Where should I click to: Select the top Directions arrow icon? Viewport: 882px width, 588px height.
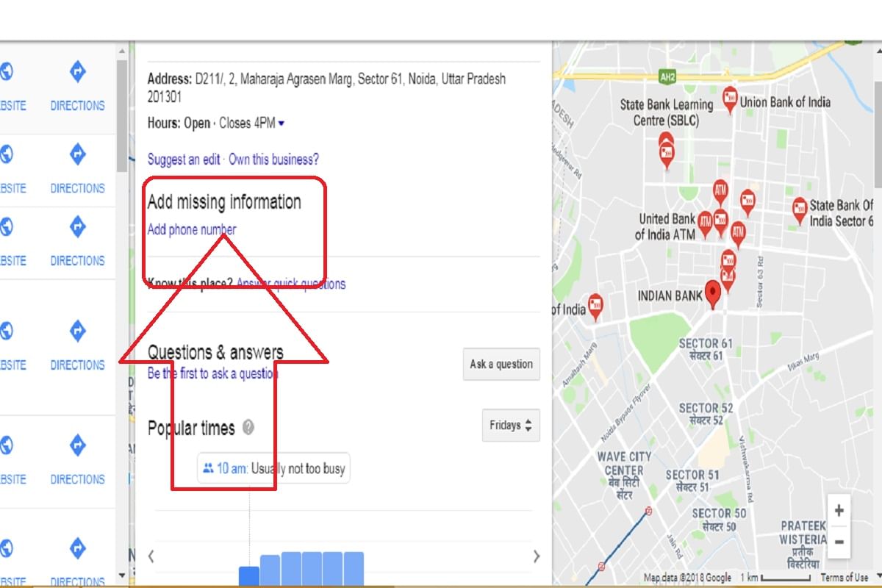point(78,72)
